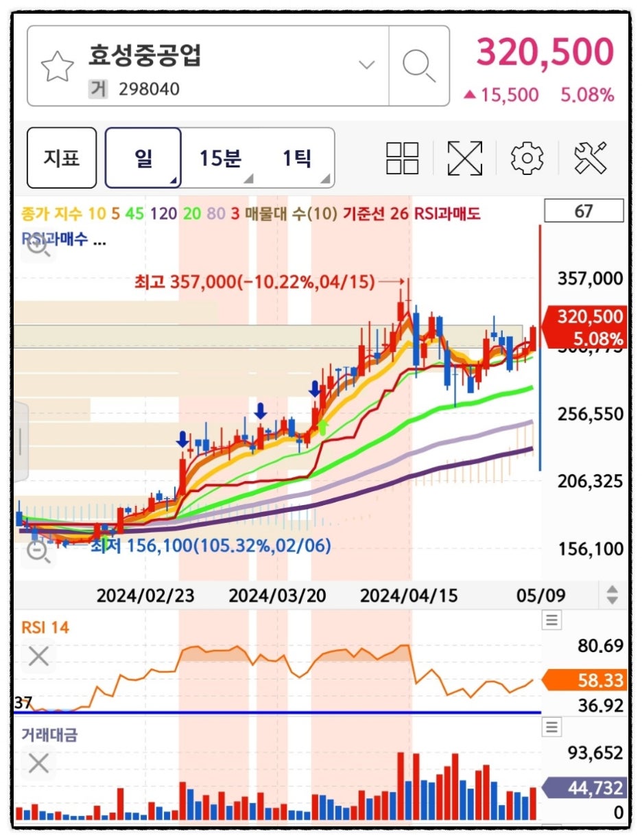Open drawing tools wrench icon
This screenshot has height=840, width=642.
pyautogui.click(x=591, y=159)
